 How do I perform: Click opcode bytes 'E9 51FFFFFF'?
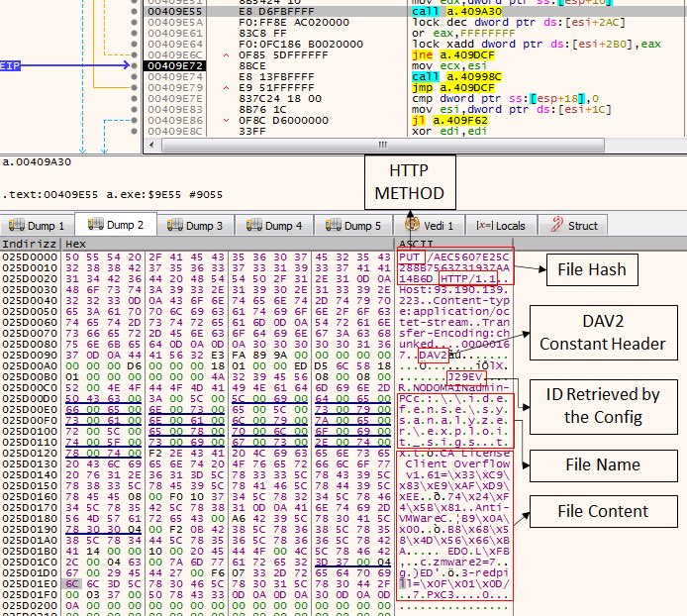tap(276, 88)
